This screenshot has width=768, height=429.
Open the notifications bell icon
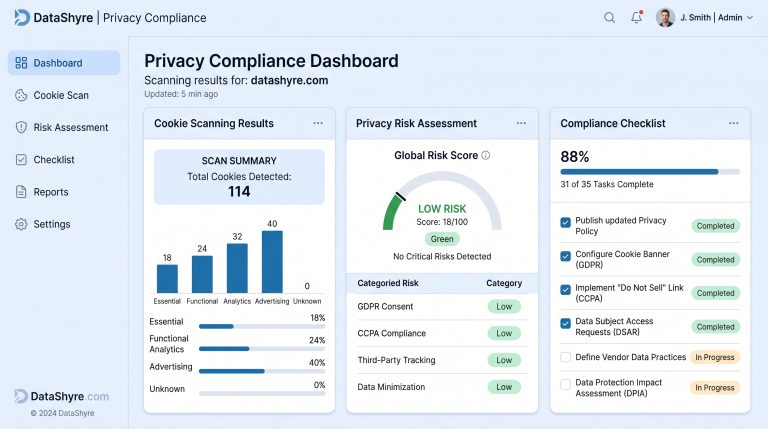[x=636, y=17]
